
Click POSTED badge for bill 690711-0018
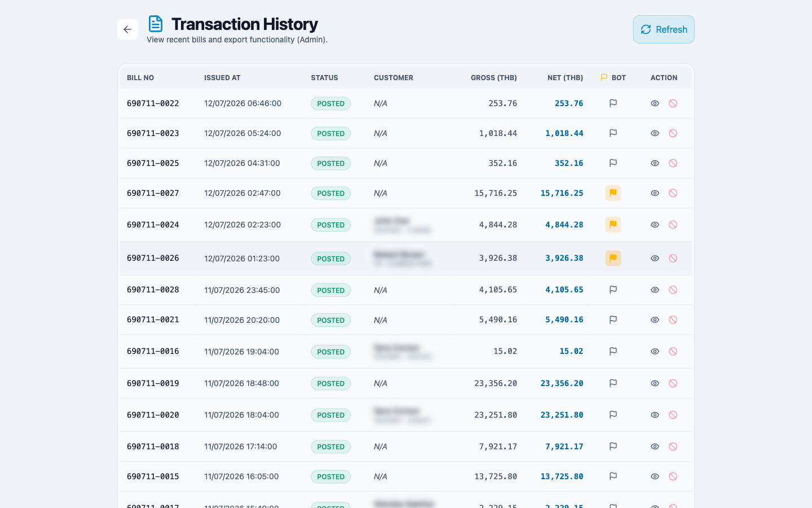coord(330,446)
